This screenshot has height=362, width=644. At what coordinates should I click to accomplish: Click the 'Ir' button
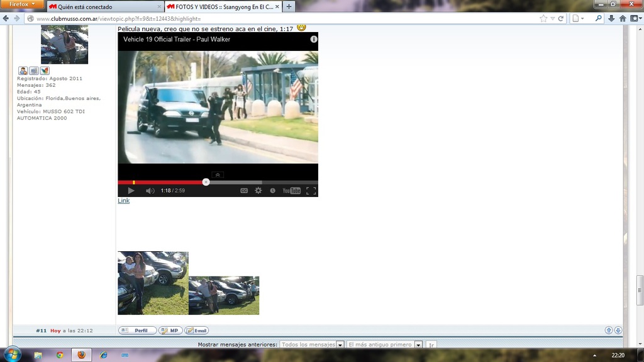(x=431, y=345)
